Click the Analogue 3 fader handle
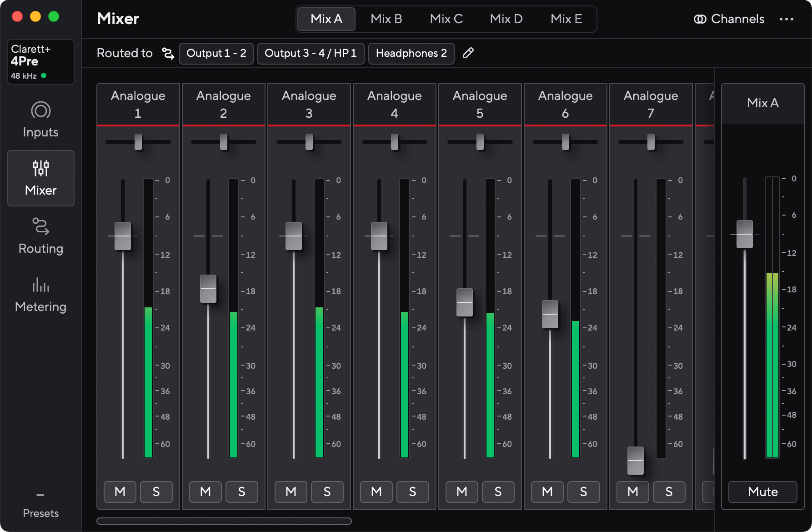 pos(294,236)
